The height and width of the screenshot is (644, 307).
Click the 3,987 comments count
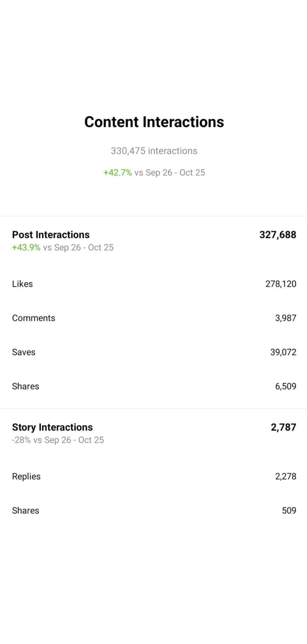click(x=286, y=318)
